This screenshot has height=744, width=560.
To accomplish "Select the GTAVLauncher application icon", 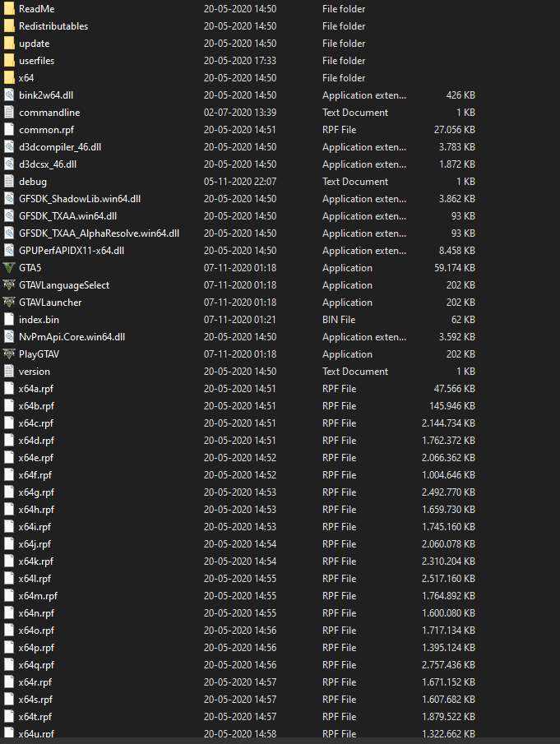I will click(x=9, y=303).
